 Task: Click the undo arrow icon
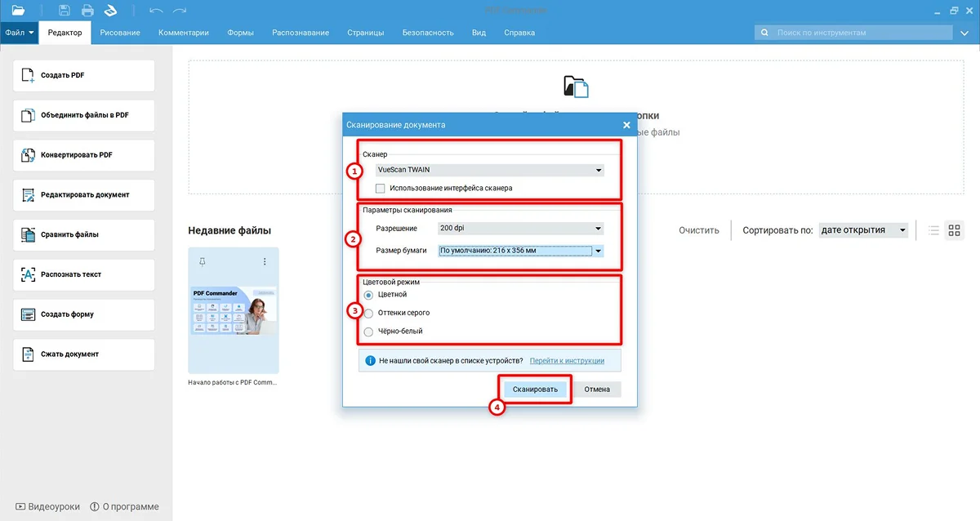156,11
